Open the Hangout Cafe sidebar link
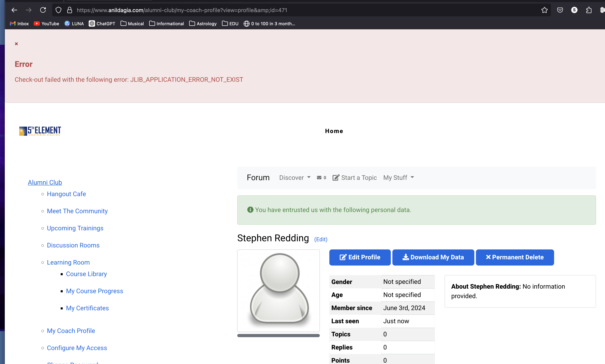 pyautogui.click(x=66, y=194)
